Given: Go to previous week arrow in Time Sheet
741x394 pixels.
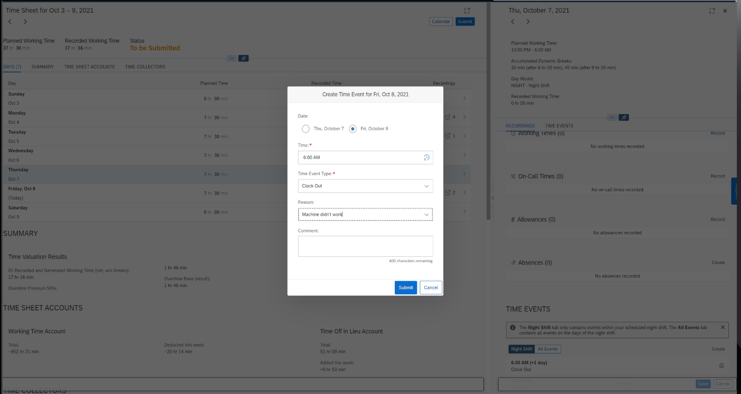Looking at the screenshot, I should 10,22.
